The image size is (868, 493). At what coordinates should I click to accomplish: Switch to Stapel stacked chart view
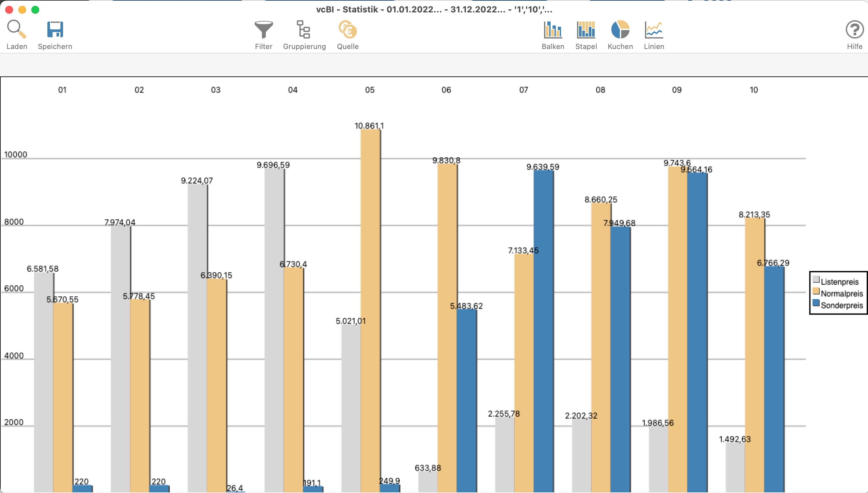pyautogui.click(x=586, y=30)
